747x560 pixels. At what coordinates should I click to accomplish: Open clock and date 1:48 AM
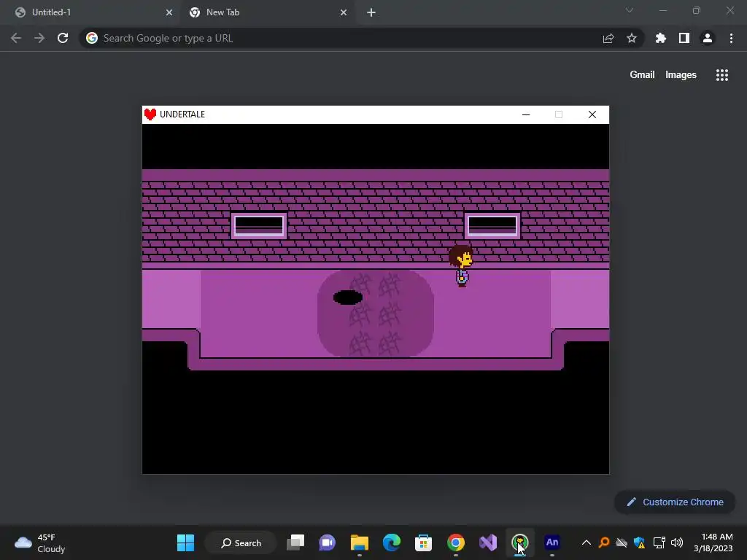click(x=713, y=542)
